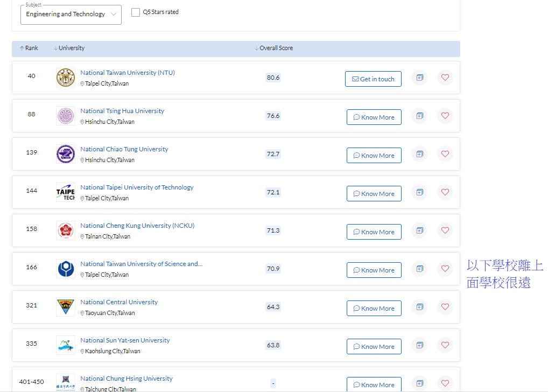Select the 72.1 overall score value
This screenshot has width=548, height=392.
273,192
